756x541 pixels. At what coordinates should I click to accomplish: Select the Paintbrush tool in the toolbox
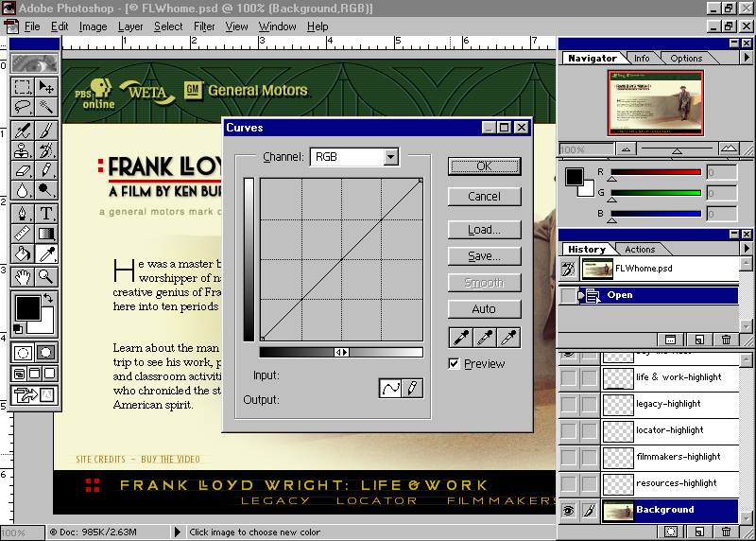(46, 131)
